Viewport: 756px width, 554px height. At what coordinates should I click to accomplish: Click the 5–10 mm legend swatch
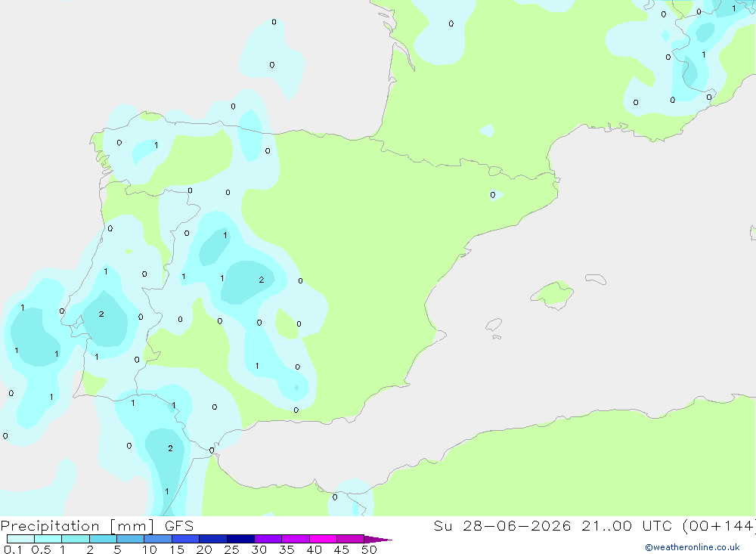click(x=130, y=539)
